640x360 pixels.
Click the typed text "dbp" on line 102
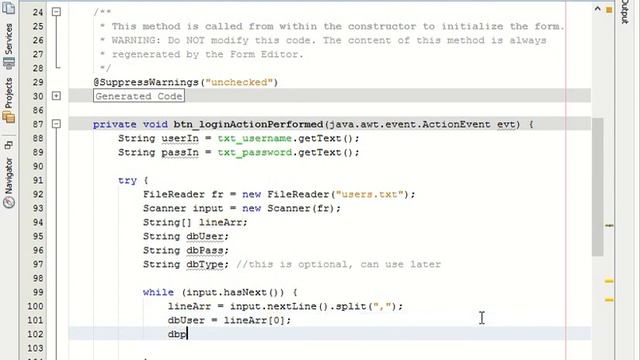pos(177,334)
